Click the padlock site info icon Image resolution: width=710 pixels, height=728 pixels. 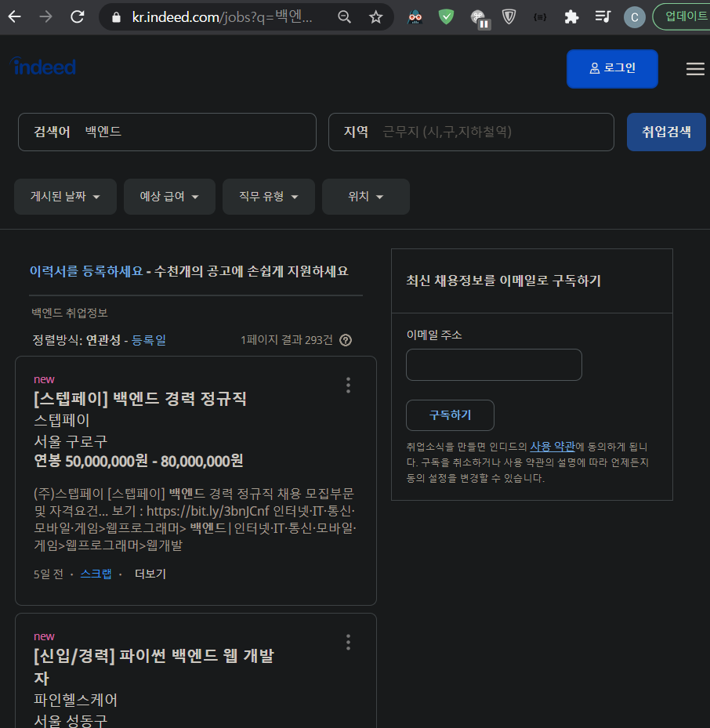[117, 18]
